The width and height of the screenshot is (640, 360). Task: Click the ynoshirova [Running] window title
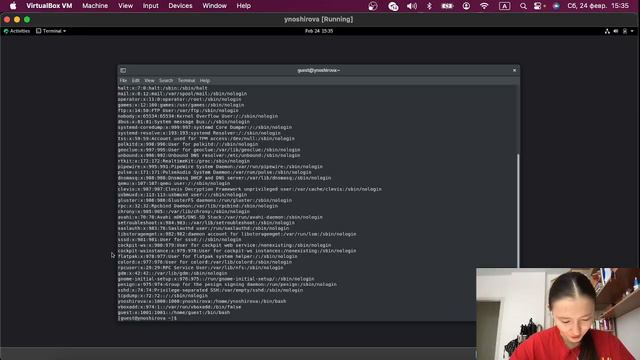click(x=318, y=19)
